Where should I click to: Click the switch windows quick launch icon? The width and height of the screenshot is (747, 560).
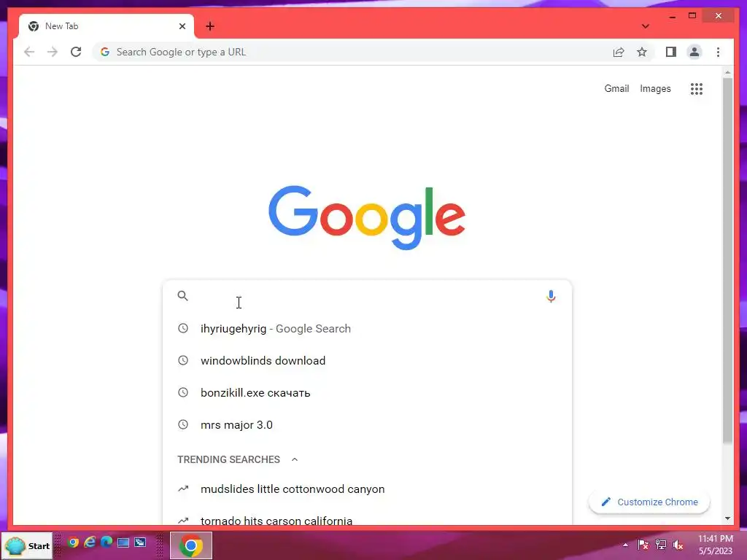pos(140,542)
